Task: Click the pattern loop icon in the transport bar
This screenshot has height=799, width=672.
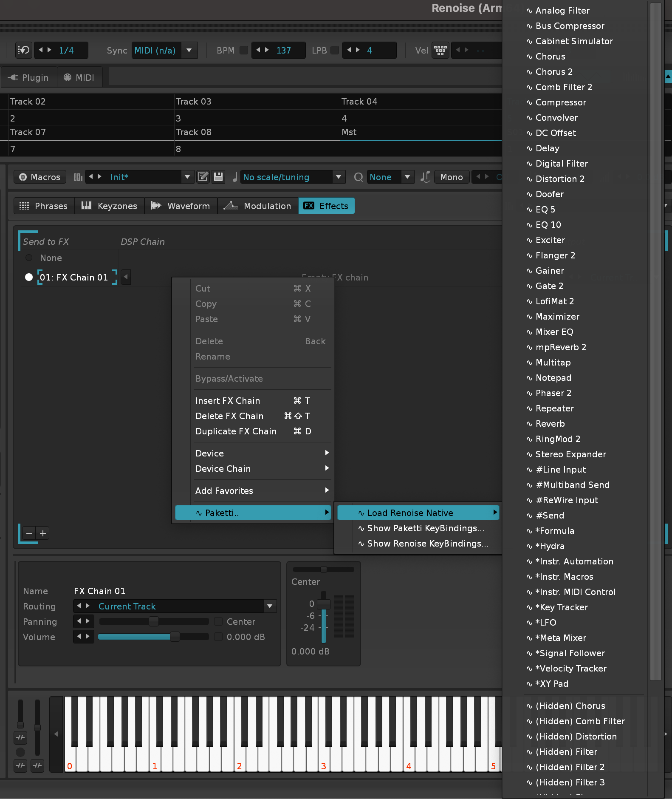Action: click(23, 50)
